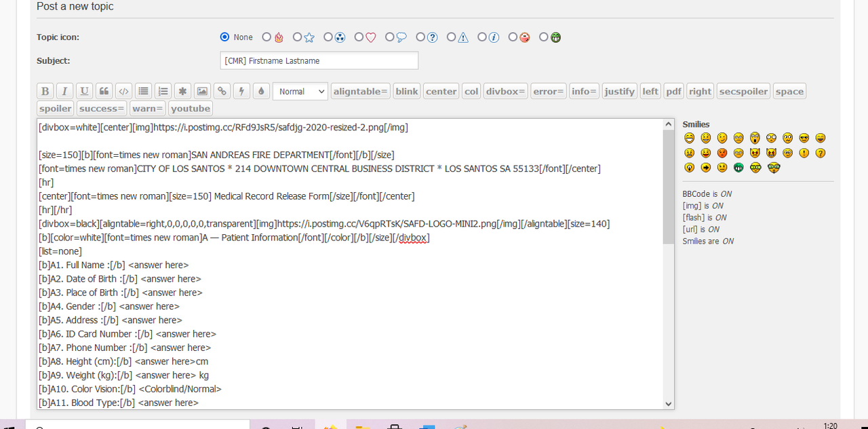Image resolution: width=868 pixels, height=429 pixels.
Task: Insert the winking smiley
Action: pos(722,138)
